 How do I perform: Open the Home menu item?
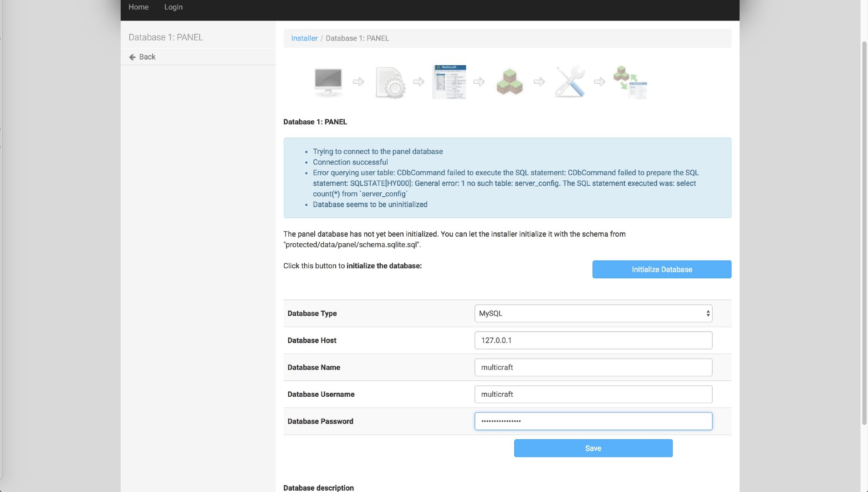[138, 7]
